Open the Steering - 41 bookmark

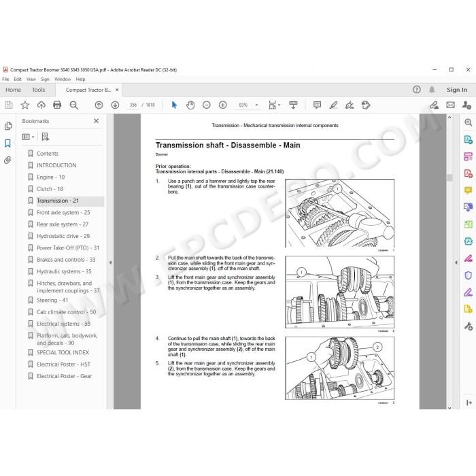(52, 301)
